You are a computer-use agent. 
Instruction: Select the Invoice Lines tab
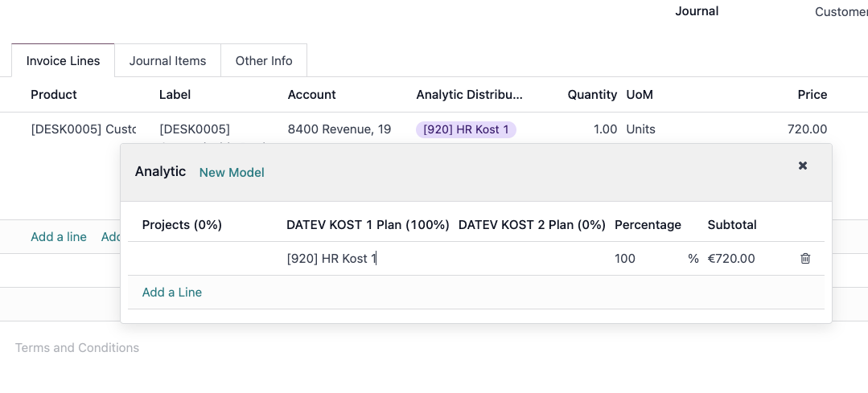click(x=63, y=61)
